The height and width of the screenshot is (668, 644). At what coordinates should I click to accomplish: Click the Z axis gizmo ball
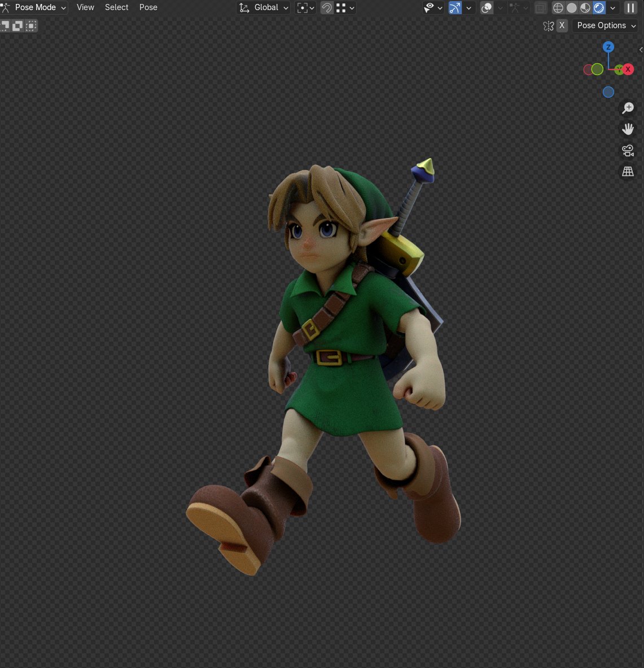(x=608, y=47)
